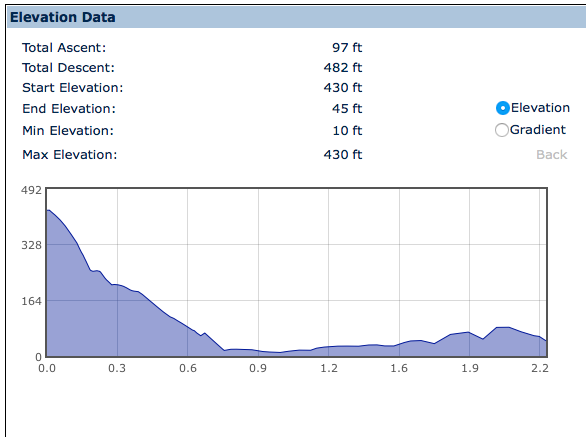This screenshot has width=586, height=437.
Task: Click the 0.9 distance label on x-axis
Action: tap(258, 368)
